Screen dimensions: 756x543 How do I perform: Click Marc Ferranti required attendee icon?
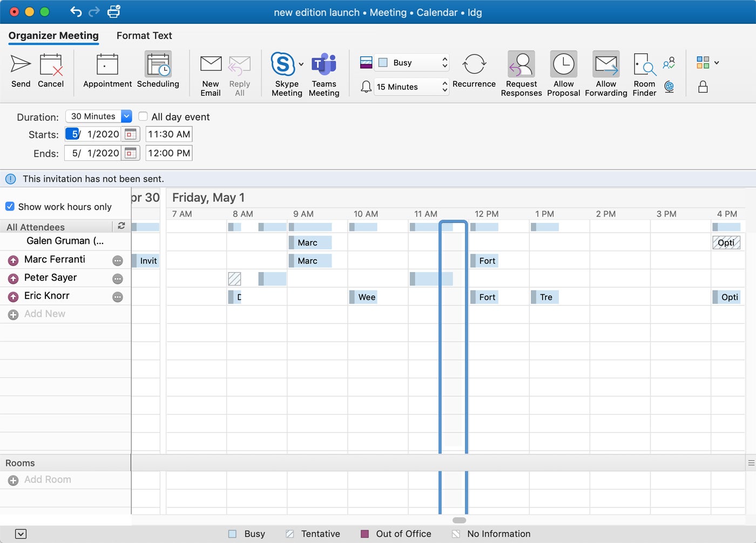[x=13, y=261]
